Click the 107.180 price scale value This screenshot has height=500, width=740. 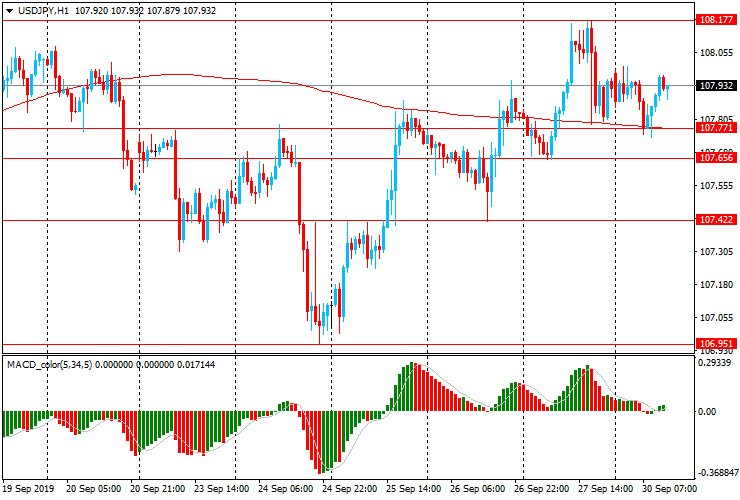[715, 285]
